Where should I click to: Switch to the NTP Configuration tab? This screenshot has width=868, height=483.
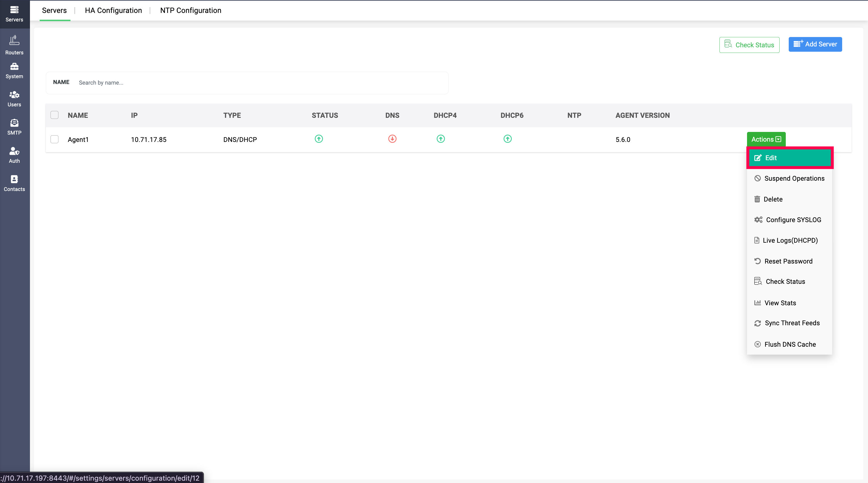tap(190, 11)
